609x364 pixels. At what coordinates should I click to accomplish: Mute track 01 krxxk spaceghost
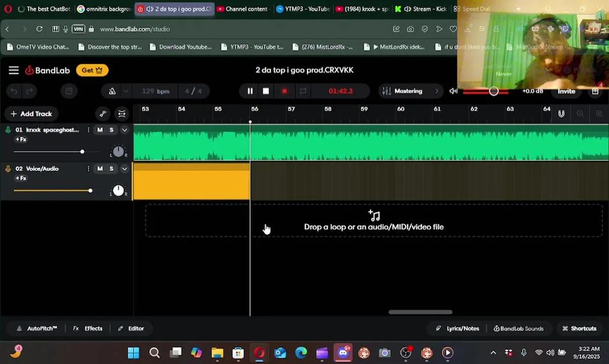100,130
